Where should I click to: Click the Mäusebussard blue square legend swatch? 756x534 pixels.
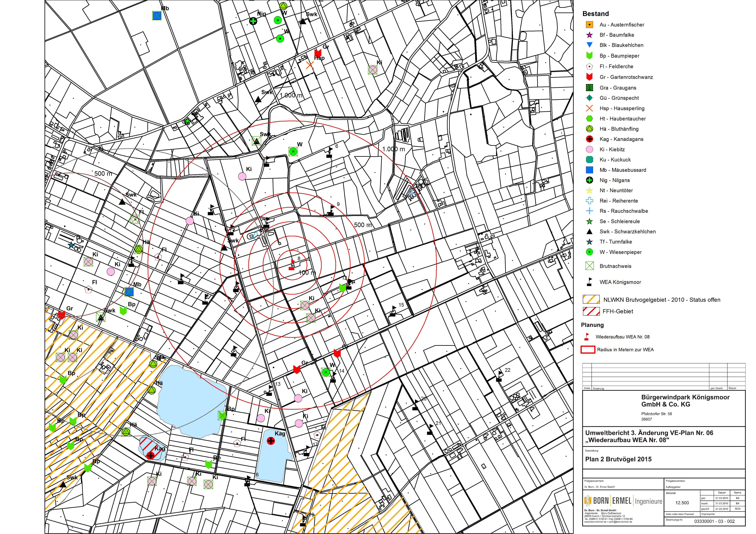[x=589, y=170]
